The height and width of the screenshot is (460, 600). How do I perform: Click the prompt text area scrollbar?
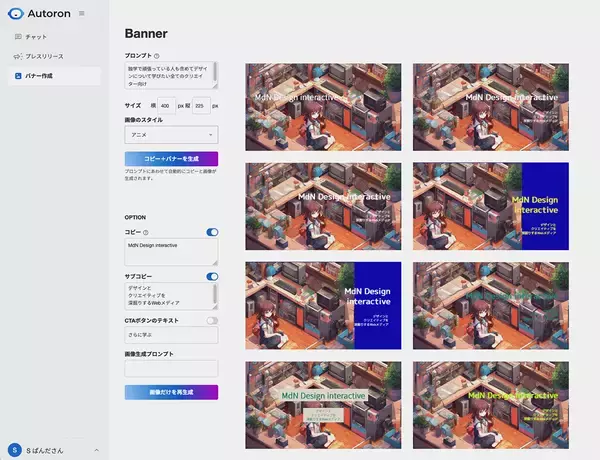[215, 73]
